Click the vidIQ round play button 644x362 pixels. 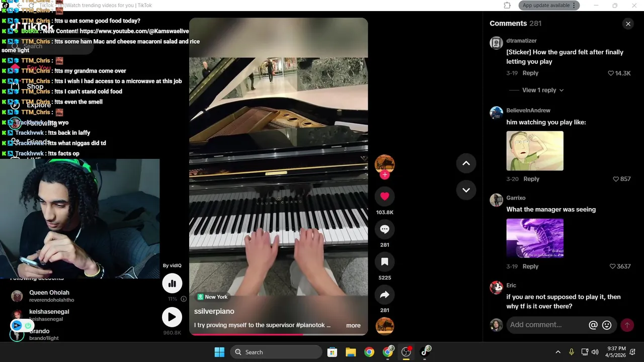point(172,317)
